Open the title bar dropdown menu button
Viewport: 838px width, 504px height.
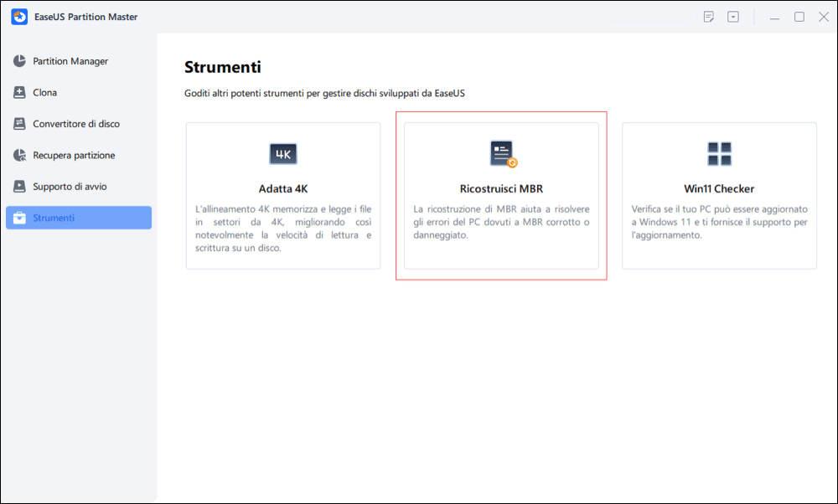click(733, 17)
